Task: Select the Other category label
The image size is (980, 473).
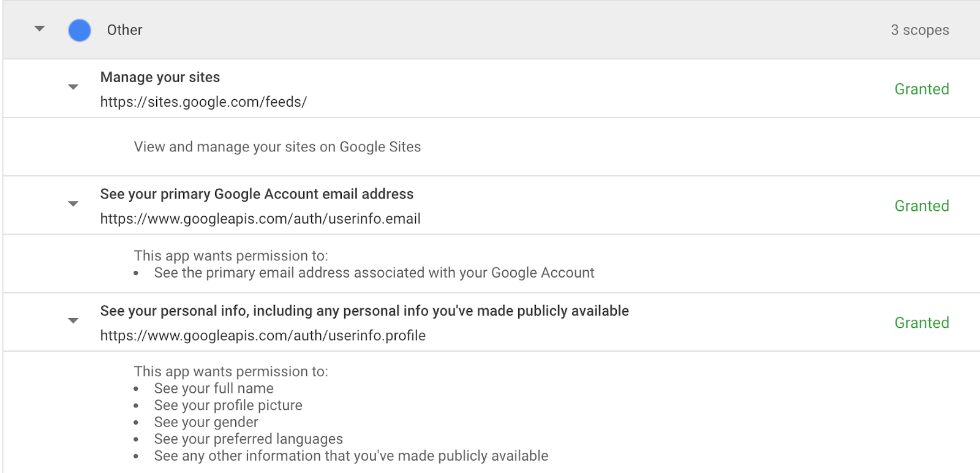Action: 124,30
